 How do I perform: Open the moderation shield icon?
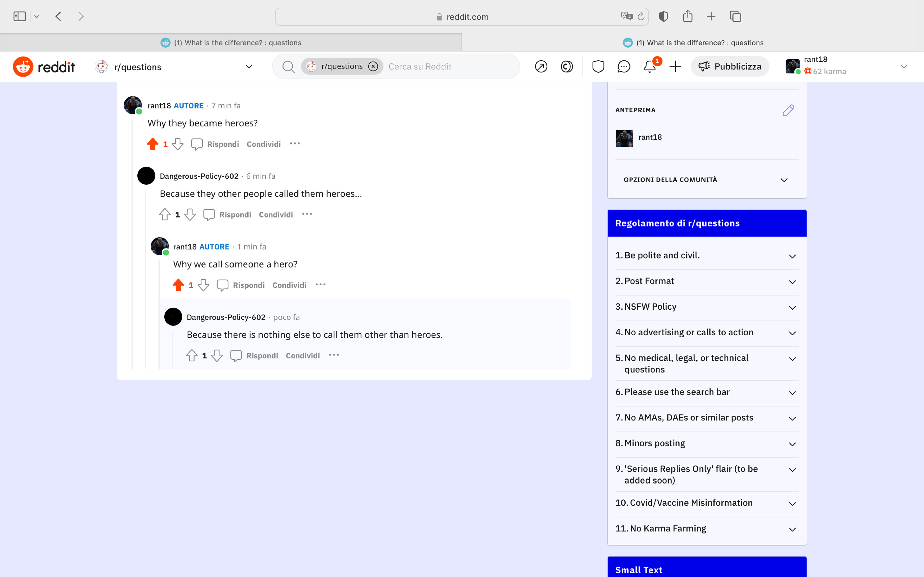point(598,67)
